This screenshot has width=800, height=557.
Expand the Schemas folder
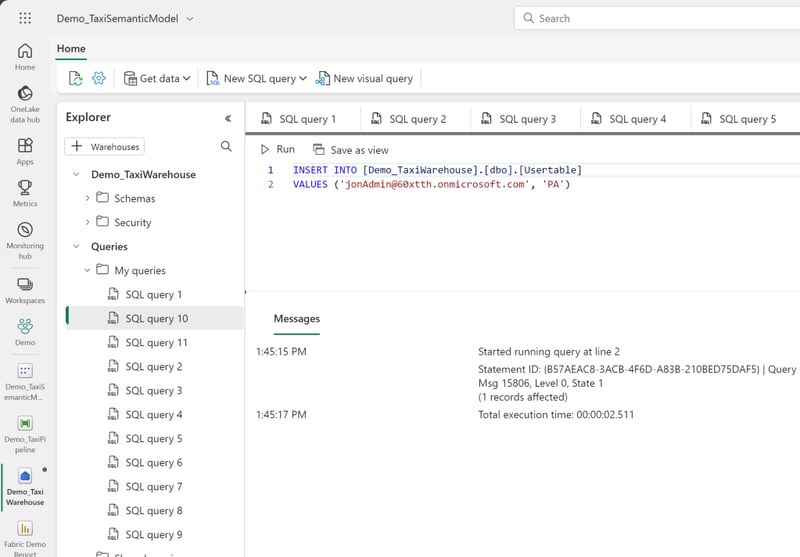point(87,198)
